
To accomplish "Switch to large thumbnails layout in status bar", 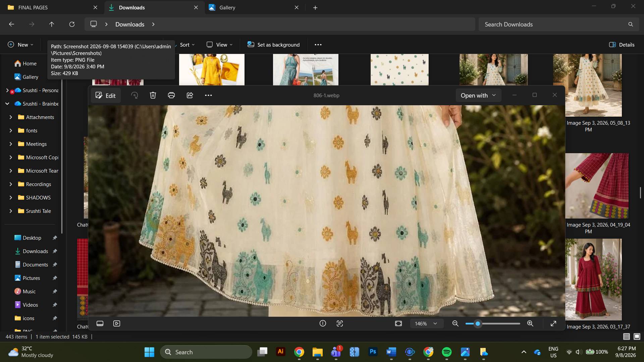I will [637, 337].
